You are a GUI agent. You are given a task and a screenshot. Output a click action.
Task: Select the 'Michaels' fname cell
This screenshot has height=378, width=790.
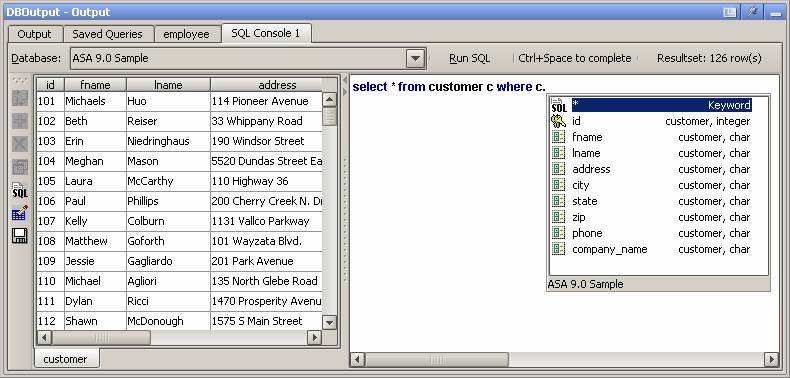point(95,101)
